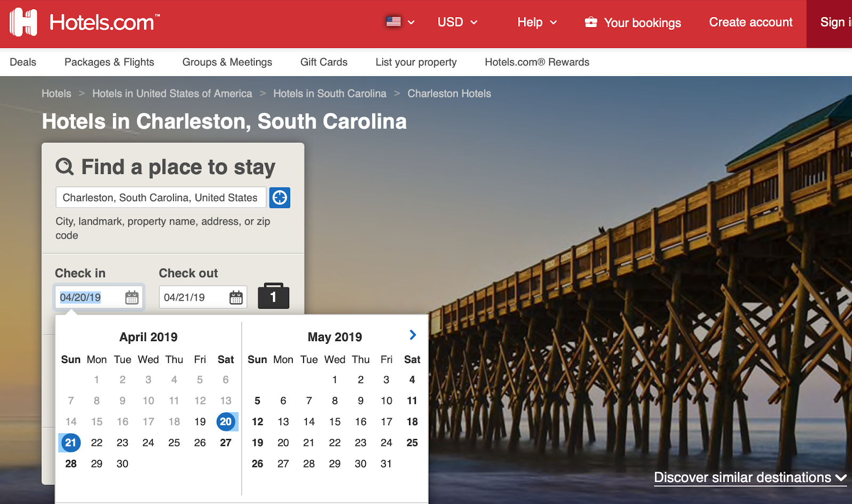Click the Your bookings briefcase icon
This screenshot has width=852, height=504.
[590, 22]
